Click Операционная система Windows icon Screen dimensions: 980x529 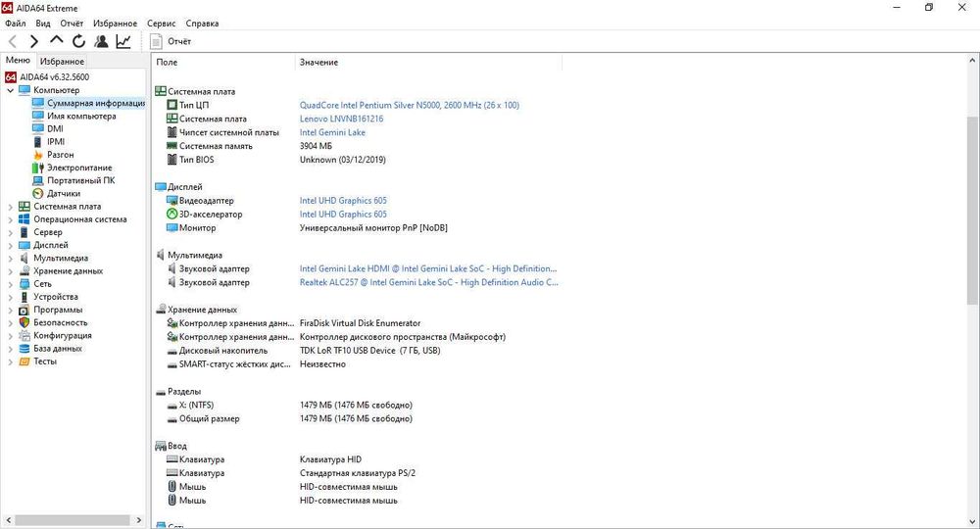24,219
